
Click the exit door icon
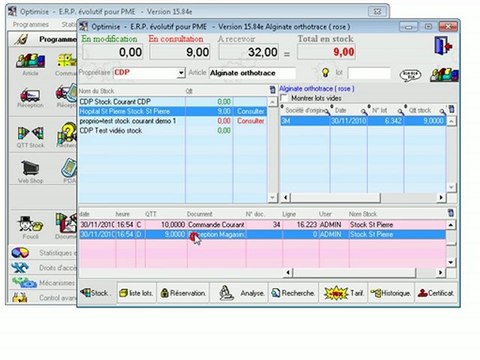tap(443, 45)
